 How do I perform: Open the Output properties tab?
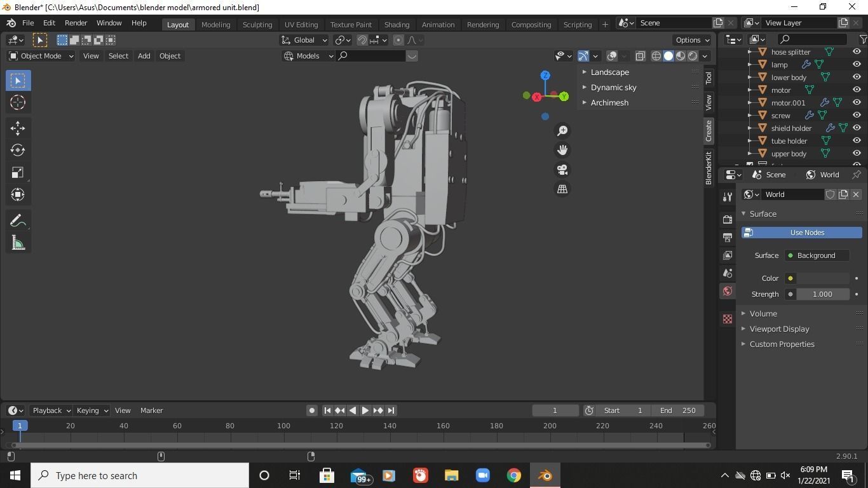point(728,237)
